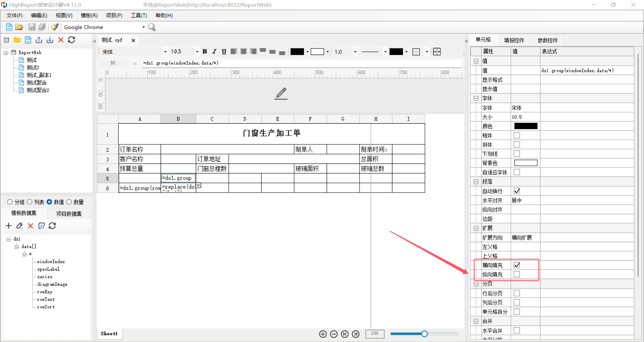Edit the dataset with the pencil icon
The height and width of the screenshot is (342, 644).
pos(19,226)
